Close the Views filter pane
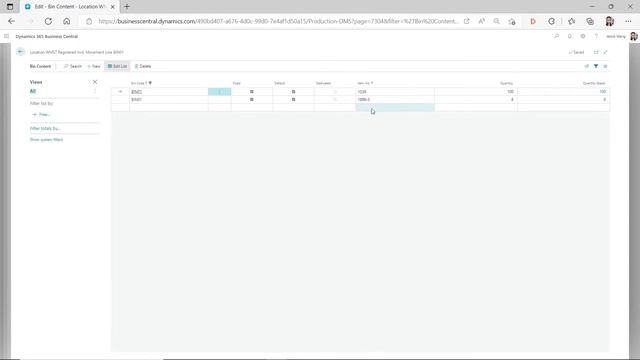The image size is (640, 360). tap(95, 82)
